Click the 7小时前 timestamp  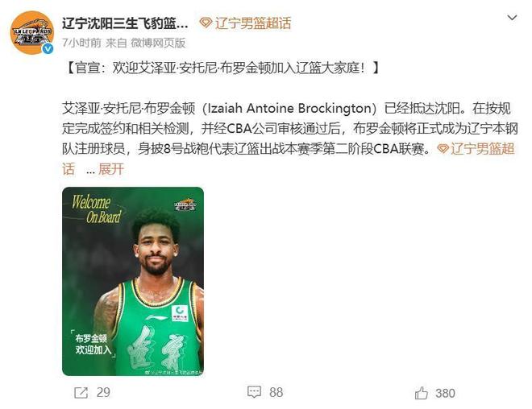pyautogui.click(x=81, y=43)
